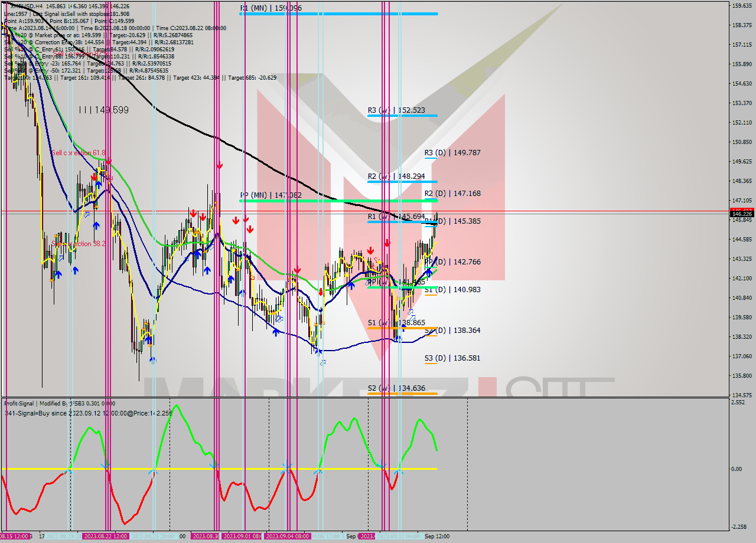Click the PP (D) 142.766 daily pivot label
The image size is (756, 543).
point(452,262)
